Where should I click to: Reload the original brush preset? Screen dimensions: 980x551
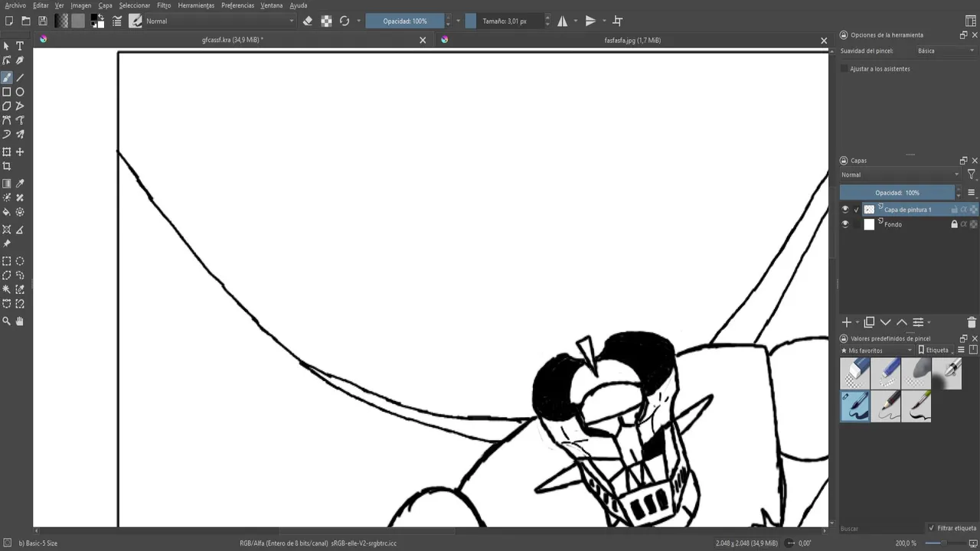point(345,21)
